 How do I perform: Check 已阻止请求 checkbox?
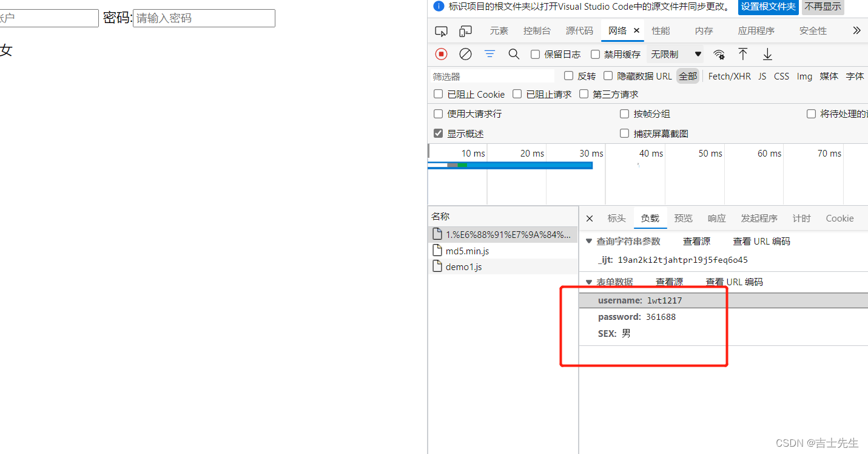[517, 94]
